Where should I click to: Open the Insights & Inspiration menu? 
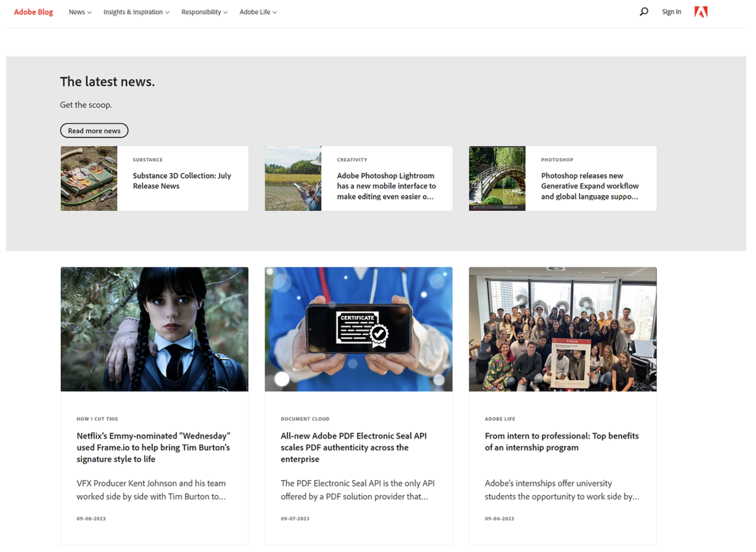tap(136, 12)
